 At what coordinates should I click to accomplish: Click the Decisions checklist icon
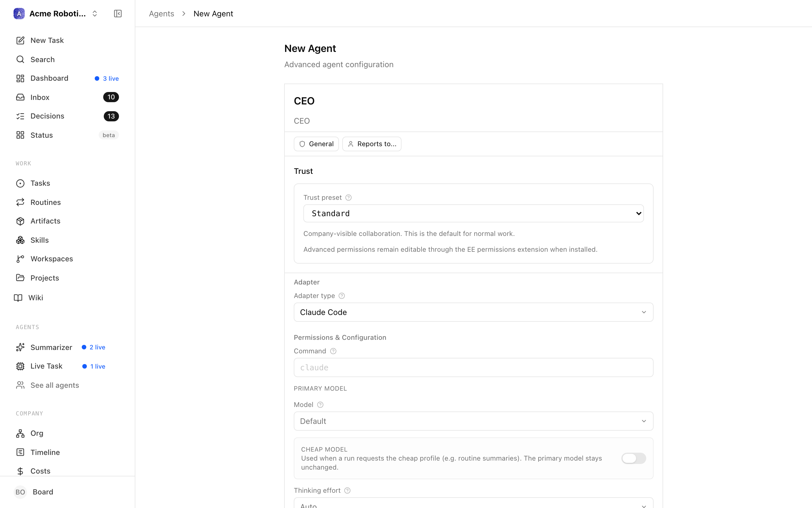pos(20,116)
